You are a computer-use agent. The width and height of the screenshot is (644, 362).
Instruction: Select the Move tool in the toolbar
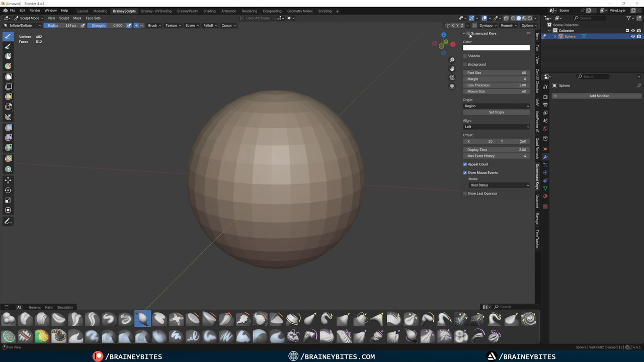pos(8,180)
